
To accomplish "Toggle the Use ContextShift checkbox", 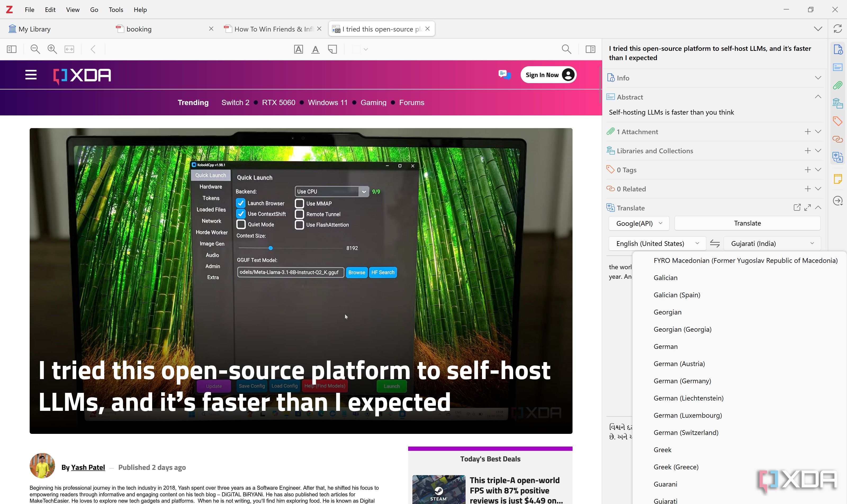I will pyautogui.click(x=240, y=214).
